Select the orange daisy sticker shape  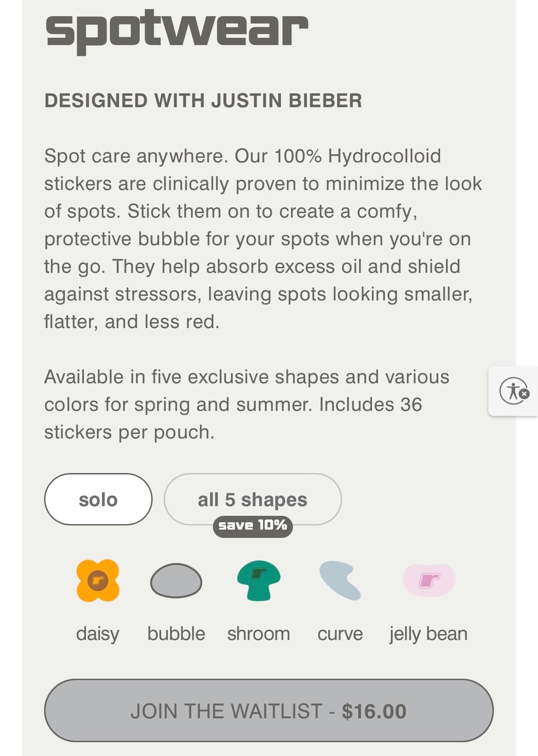[x=98, y=581]
